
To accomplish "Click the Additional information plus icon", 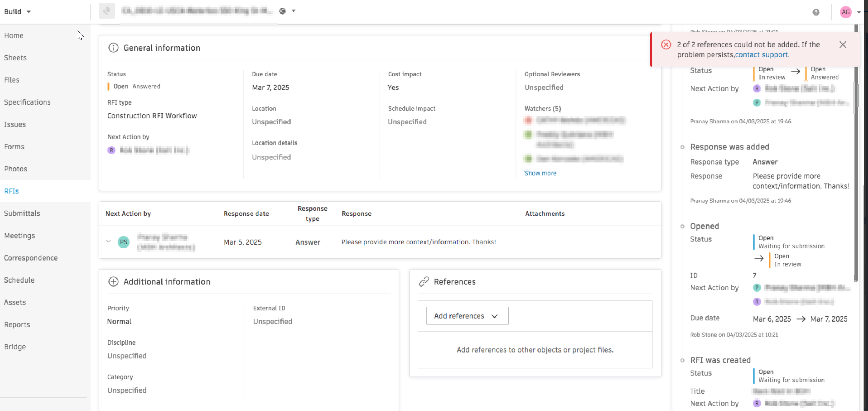I will coord(113,281).
